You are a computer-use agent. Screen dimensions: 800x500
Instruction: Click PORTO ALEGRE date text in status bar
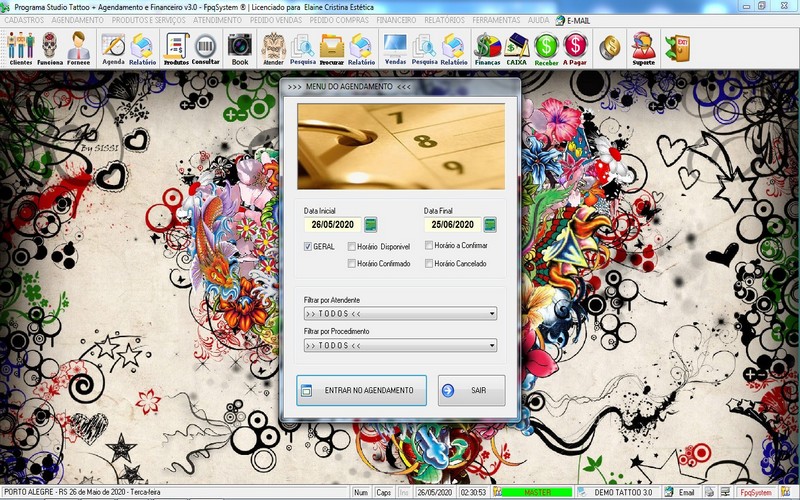pos(82,492)
